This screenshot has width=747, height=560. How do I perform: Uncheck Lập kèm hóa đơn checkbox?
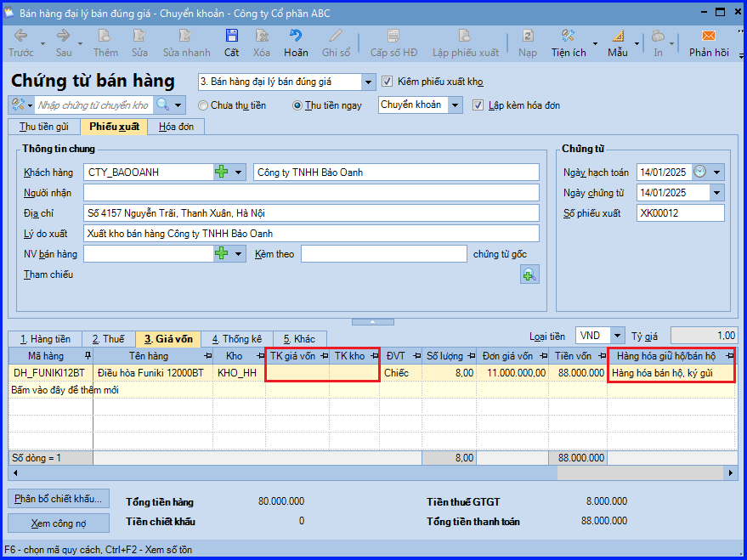click(478, 105)
